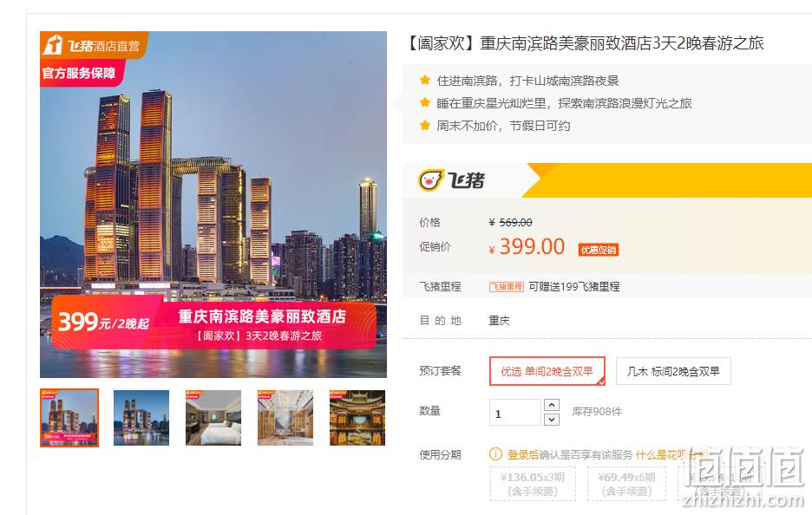Viewport: 812px width, 515px height.
Task: Select 优选 单间2晚含双早 package
Action: click(547, 371)
